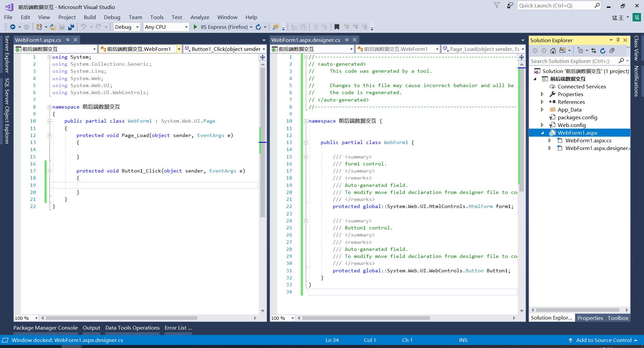This screenshot has height=348, width=644.
Task: Collapse the WebForm1 class at line 10
Action: [50, 121]
